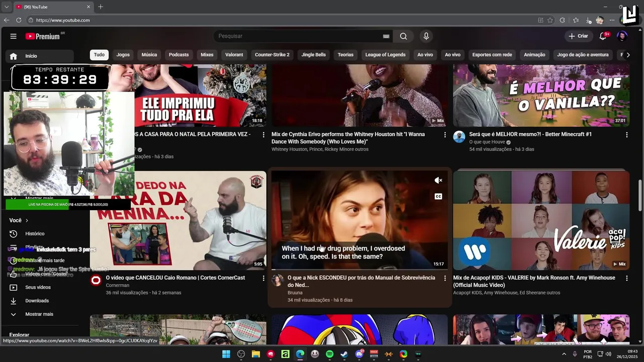Open the YouTube hamburger guide menu
This screenshot has height=362, width=644.
click(14, 36)
